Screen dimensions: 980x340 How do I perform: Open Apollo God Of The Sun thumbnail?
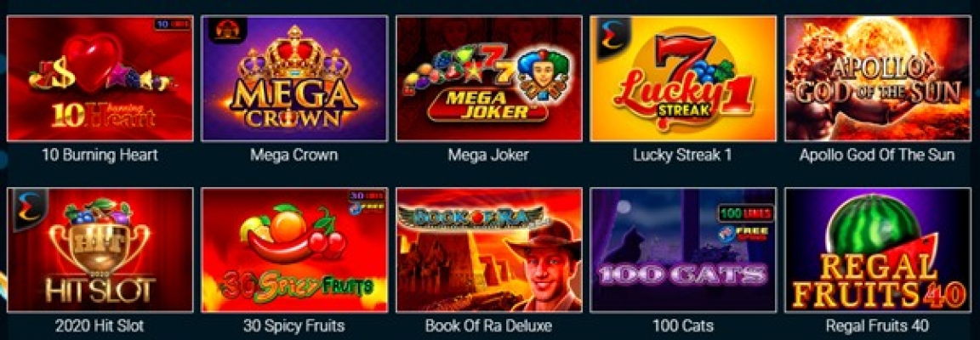tap(878, 78)
